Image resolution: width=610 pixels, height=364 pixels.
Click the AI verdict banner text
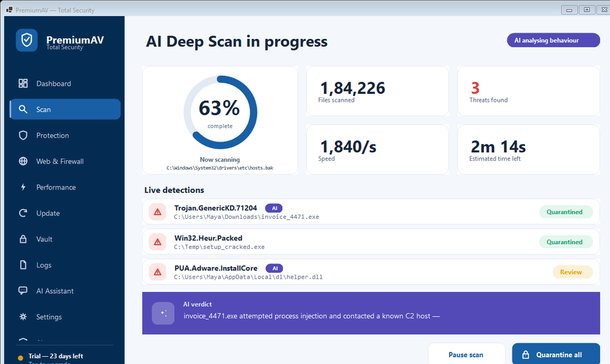coord(311,316)
